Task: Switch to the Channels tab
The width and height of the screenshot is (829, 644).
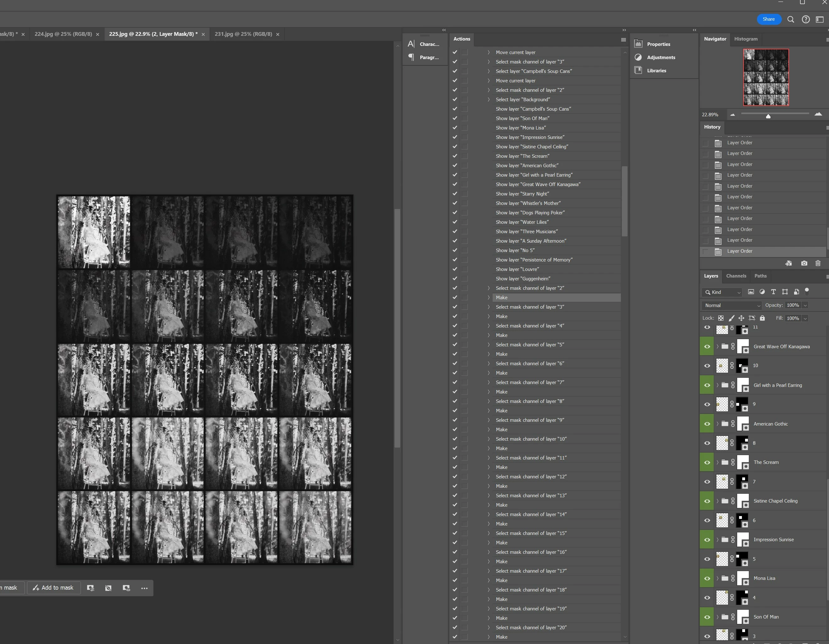Action: click(736, 276)
